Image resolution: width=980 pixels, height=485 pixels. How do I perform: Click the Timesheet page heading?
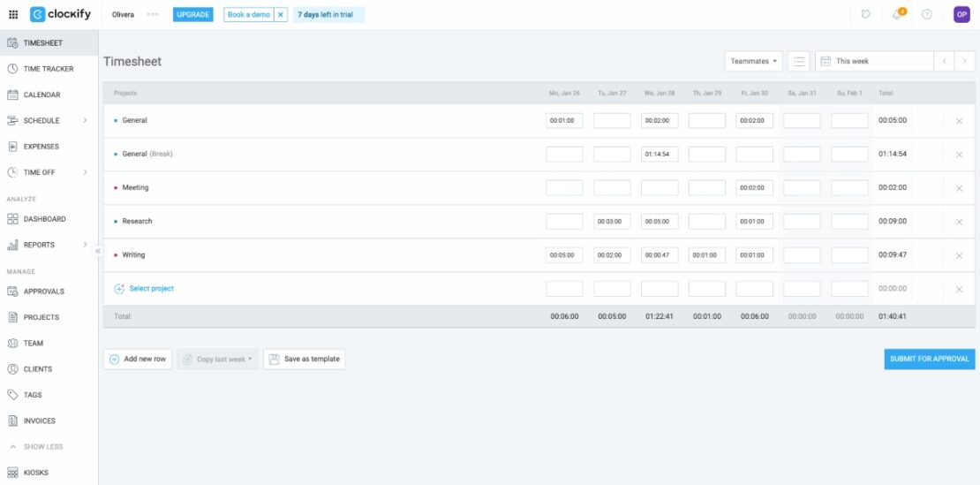[x=132, y=61]
